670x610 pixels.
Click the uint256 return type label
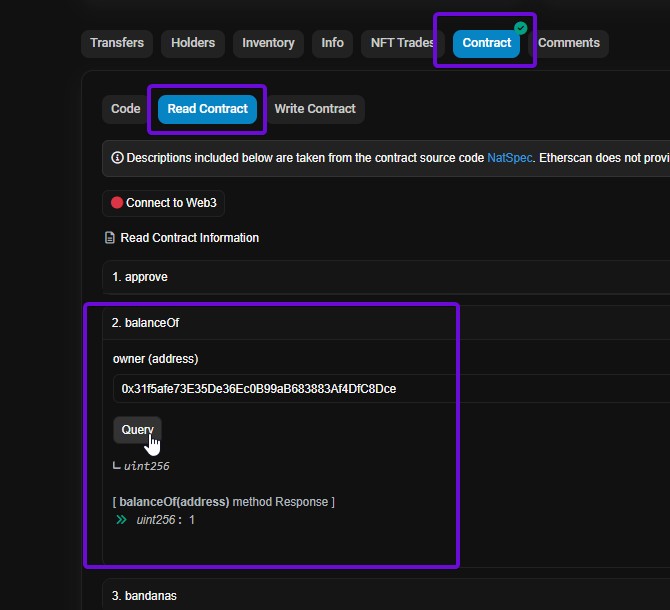point(147,466)
